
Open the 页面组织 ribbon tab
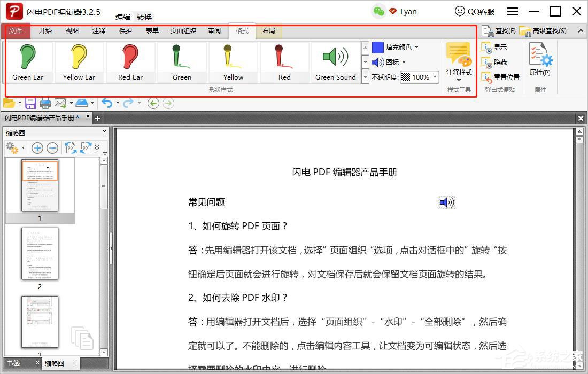(x=183, y=31)
